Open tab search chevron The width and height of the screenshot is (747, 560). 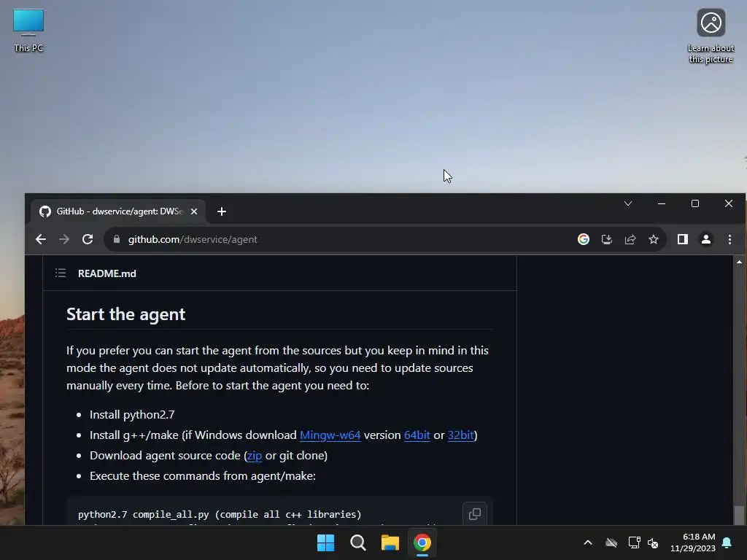(x=628, y=204)
